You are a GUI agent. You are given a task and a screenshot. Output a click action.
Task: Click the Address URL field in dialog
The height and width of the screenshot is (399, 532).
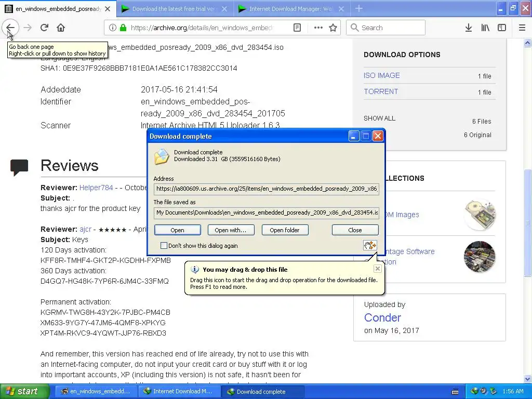267,189
